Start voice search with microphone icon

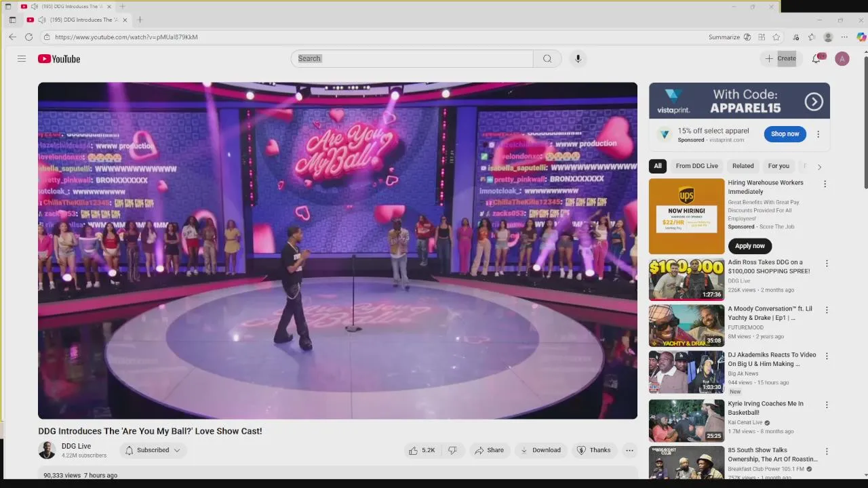(x=578, y=59)
